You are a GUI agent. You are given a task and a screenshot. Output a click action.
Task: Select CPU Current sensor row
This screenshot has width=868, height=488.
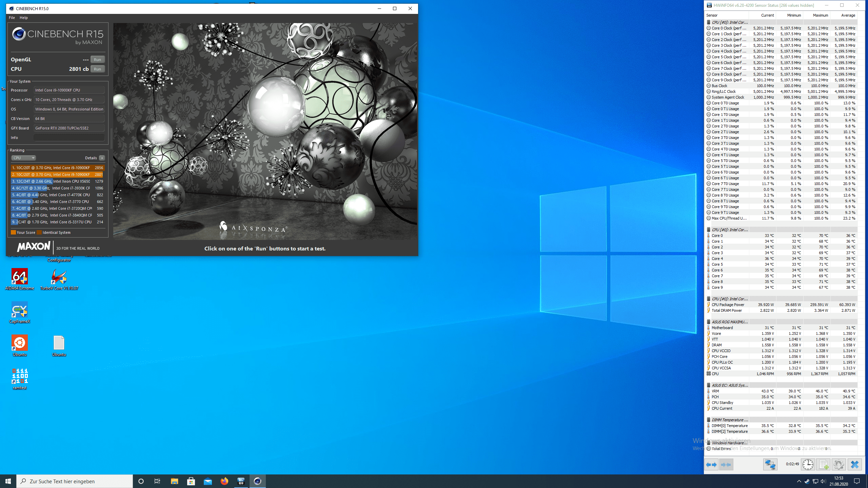coord(781,408)
